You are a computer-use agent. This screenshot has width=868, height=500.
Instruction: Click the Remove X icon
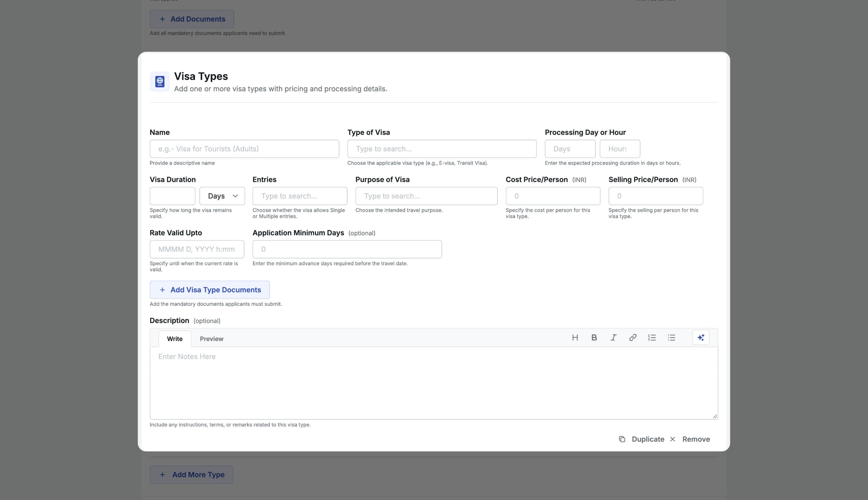tap(672, 439)
